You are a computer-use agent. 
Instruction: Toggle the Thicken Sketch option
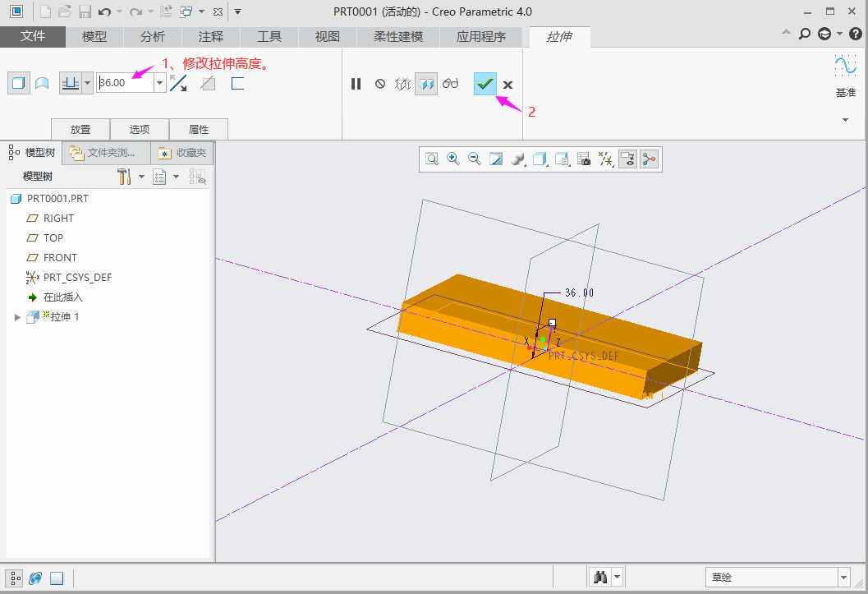coord(238,83)
